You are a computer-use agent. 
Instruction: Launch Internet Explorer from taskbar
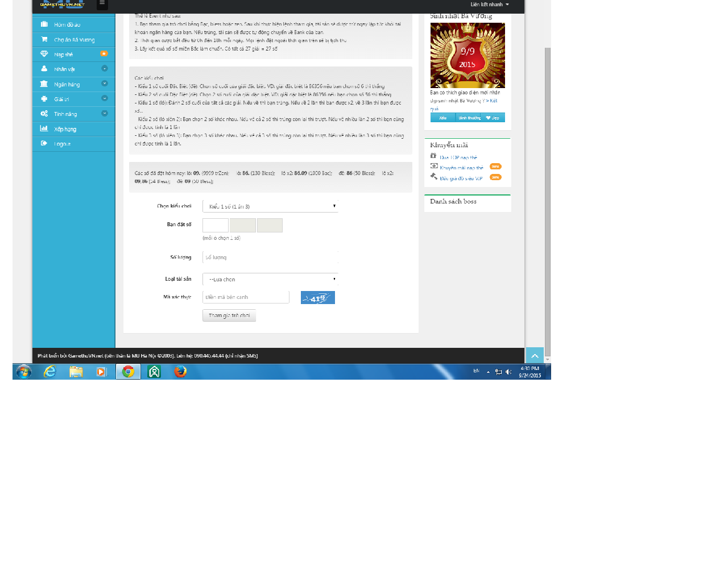click(50, 372)
